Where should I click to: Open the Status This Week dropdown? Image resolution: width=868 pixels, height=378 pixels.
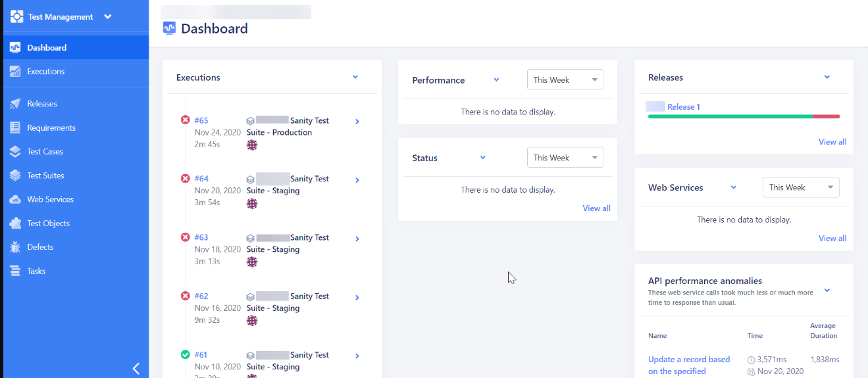click(x=565, y=158)
